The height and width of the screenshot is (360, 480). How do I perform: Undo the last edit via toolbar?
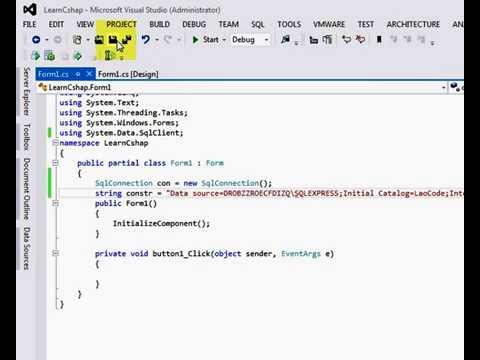point(146,40)
